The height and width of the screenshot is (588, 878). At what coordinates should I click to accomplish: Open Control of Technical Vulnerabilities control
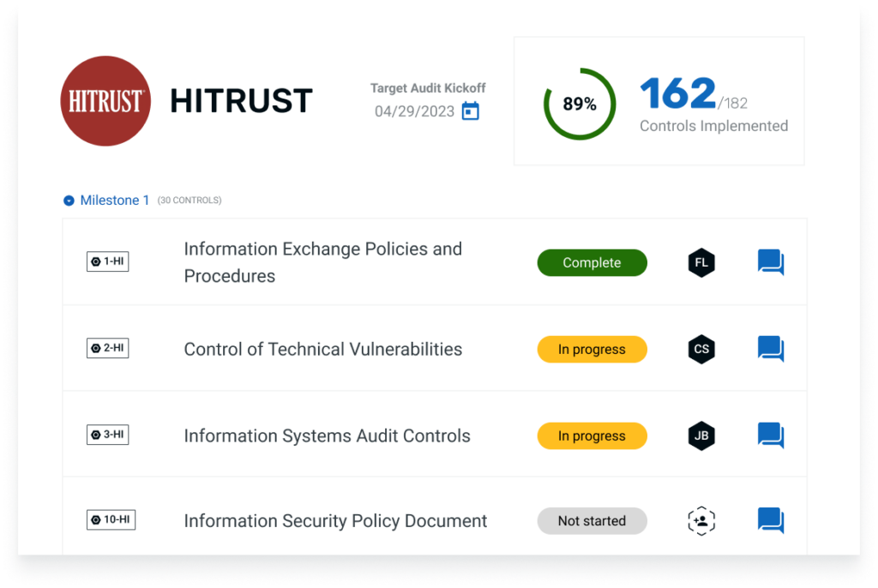coord(322,349)
